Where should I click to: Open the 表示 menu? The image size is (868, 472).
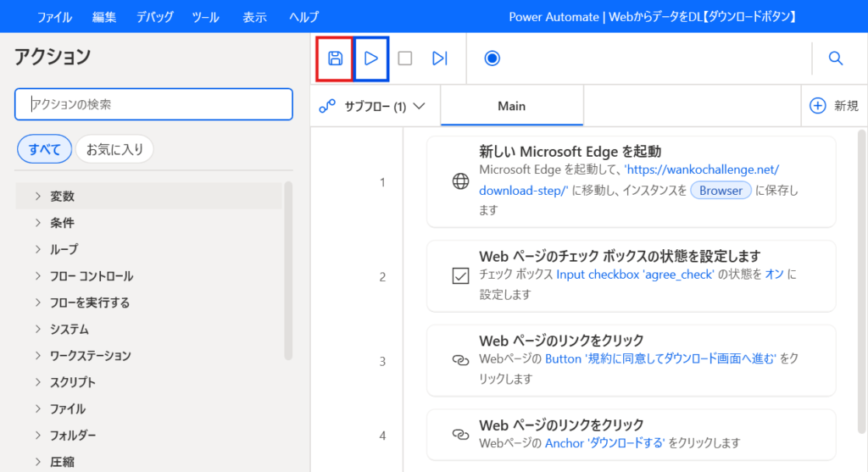[x=254, y=17]
